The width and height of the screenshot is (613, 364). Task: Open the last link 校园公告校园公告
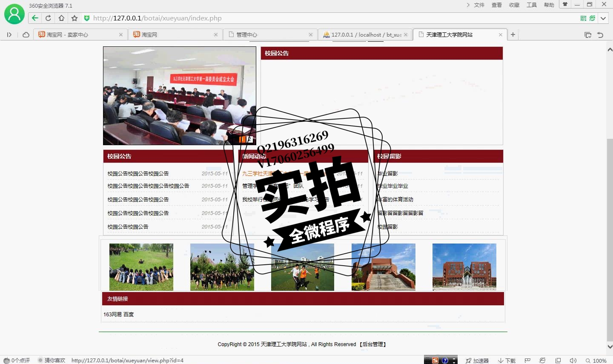[x=128, y=226]
